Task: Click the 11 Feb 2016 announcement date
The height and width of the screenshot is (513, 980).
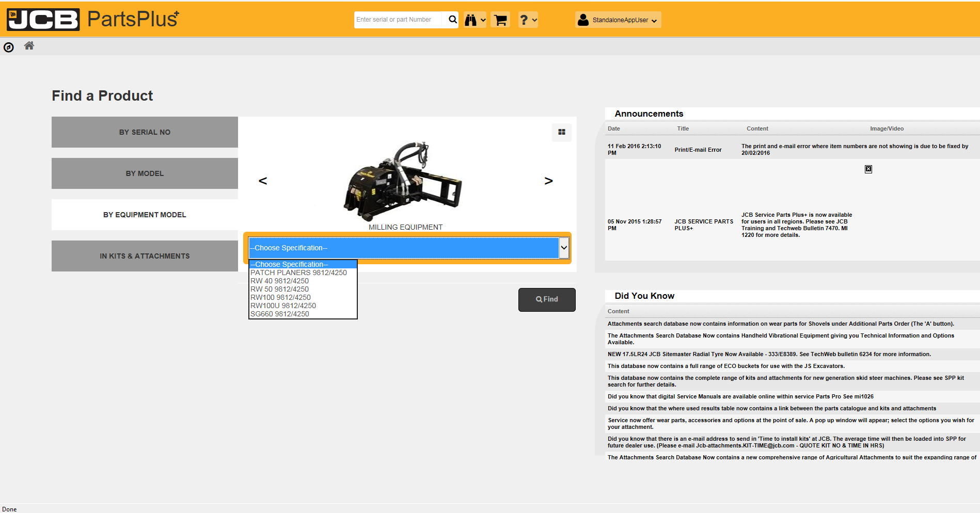Action: [635, 149]
